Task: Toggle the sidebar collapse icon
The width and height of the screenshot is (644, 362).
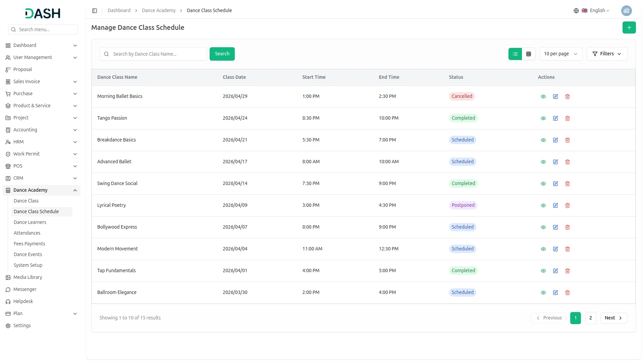Action: tap(95, 11)
